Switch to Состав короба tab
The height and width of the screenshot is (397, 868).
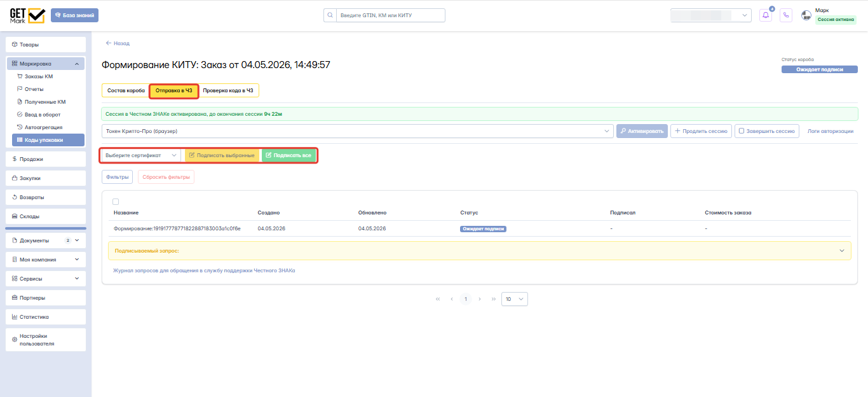tap(126, 91)
